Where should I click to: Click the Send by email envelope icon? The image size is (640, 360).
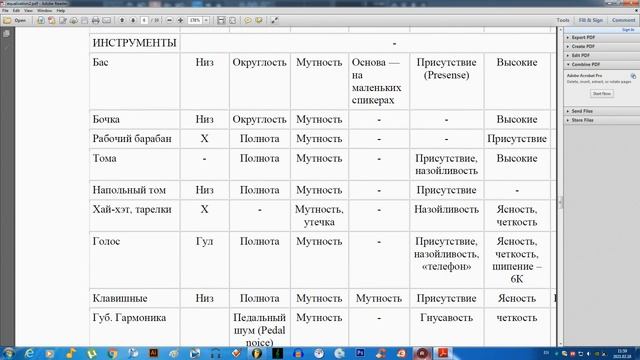point(107,20)
